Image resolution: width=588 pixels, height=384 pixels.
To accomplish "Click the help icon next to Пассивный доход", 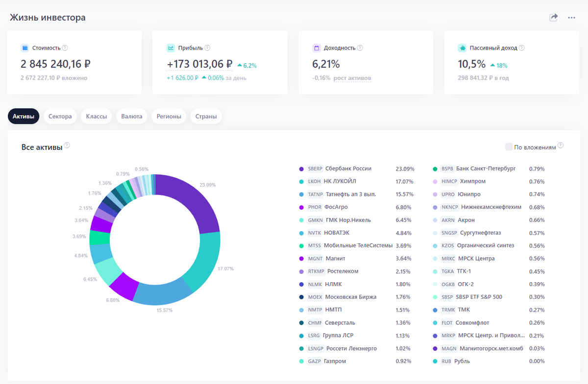I will (522, 48).
